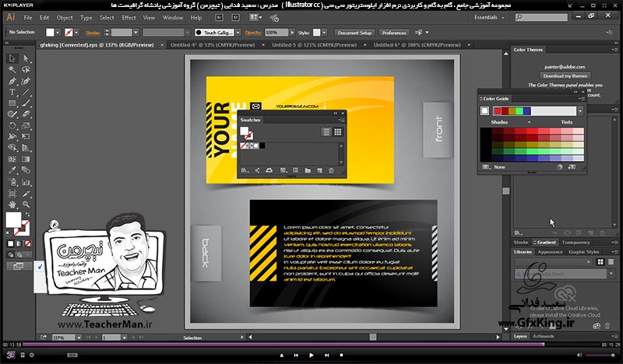623x364 pixels.
Task: Click the Opacity 100% input field
Action: 276,33
